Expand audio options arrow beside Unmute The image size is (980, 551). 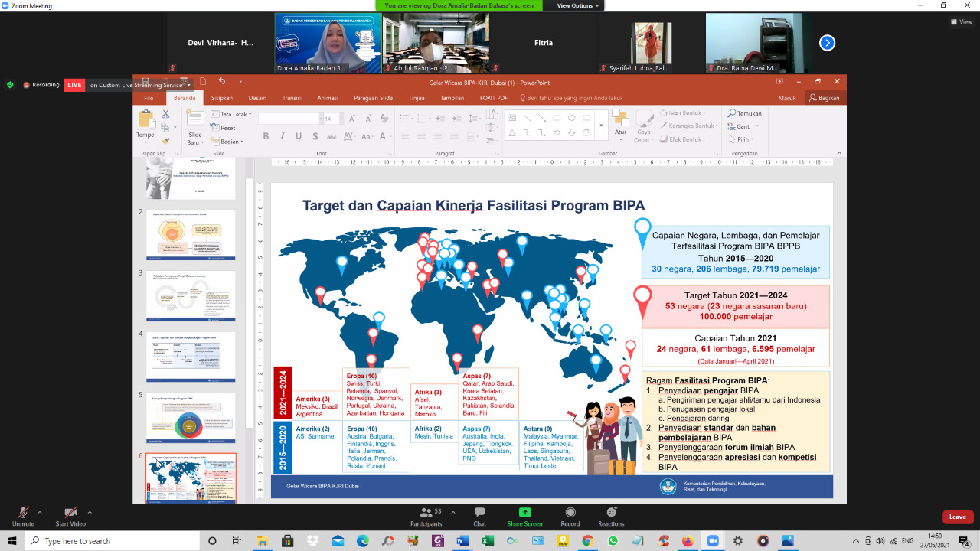(x=40, y=512)
